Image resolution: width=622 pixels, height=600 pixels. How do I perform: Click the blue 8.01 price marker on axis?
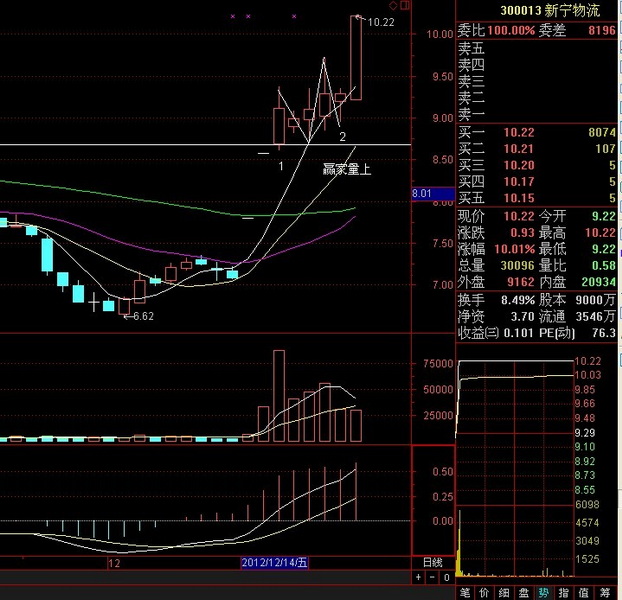421,193
